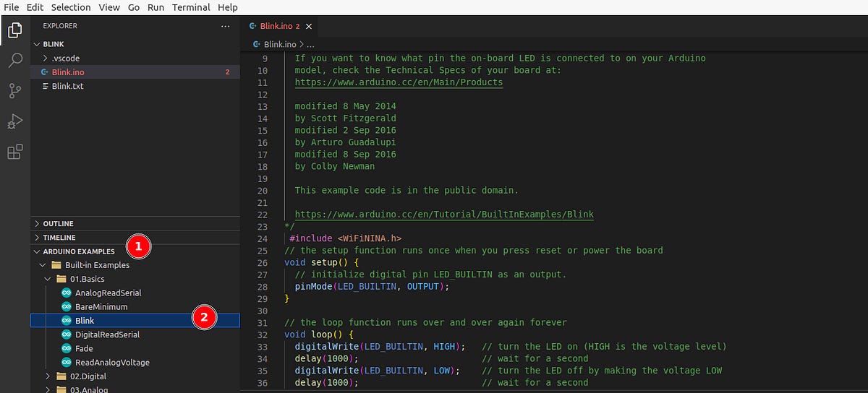This screenshot has width=868, height=393.
Task: Click the EXPLORER panel title
Action: (60, 26)
